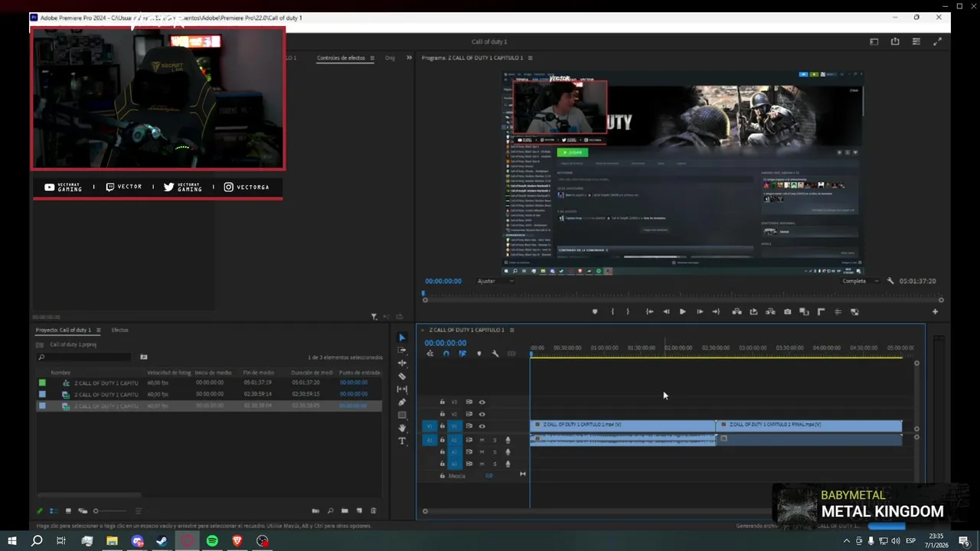Click Mark In button in Program monitor
Screen dimensions: 980x551
pyautogui.click(x=612, y=311)
